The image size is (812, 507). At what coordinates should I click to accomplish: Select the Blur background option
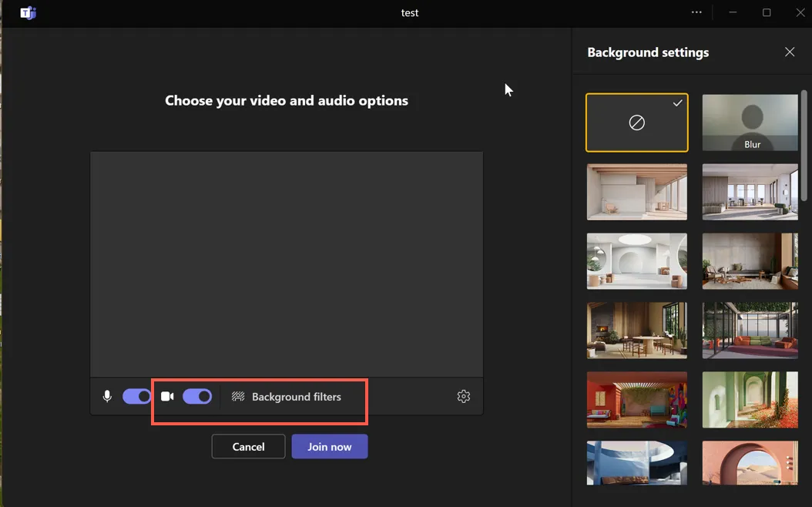coord(750,123)
